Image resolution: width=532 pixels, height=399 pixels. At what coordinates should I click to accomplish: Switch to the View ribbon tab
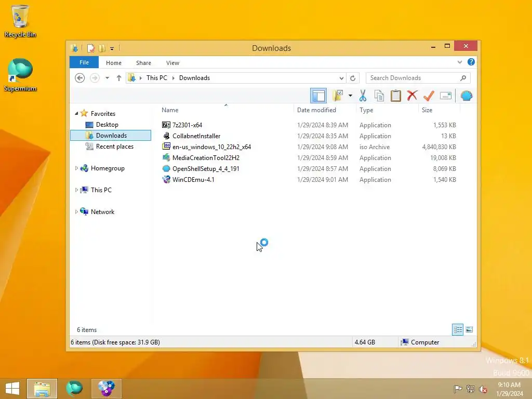tap(172, 63)
